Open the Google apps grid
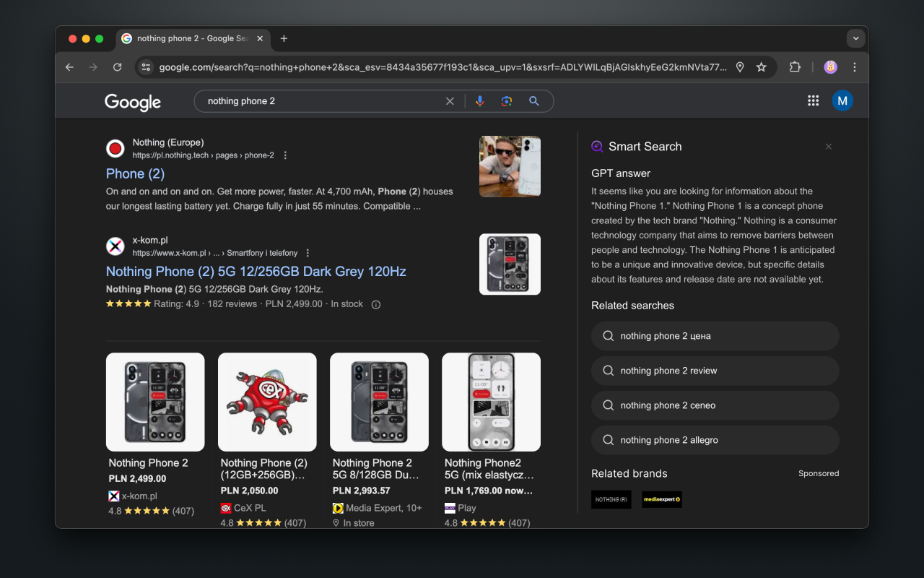 point(813,100)
